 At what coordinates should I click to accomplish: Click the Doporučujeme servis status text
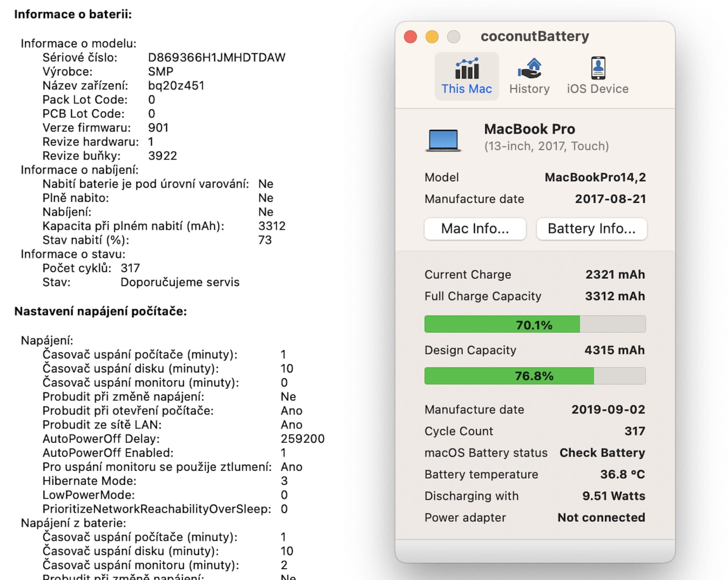(180, 282)
